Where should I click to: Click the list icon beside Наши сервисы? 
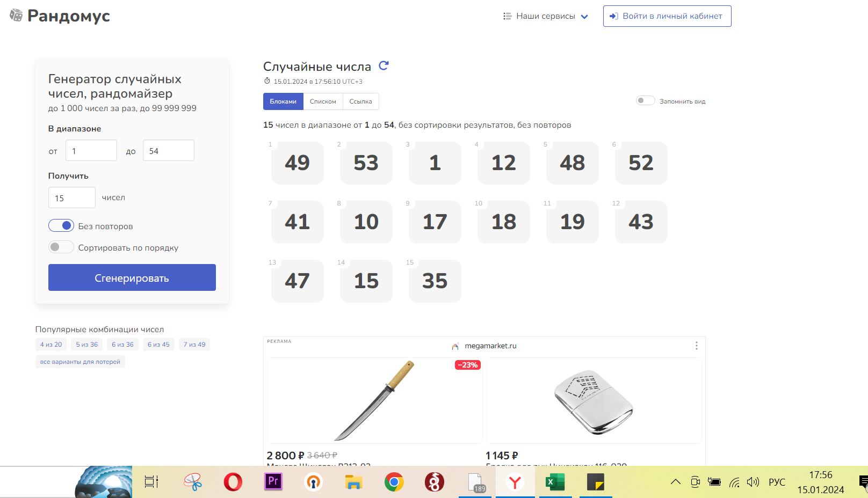pos(507,16)
